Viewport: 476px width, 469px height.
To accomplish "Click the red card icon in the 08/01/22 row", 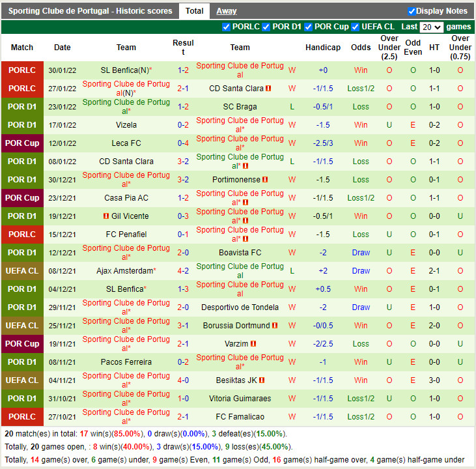I will (x=245, y=166).
